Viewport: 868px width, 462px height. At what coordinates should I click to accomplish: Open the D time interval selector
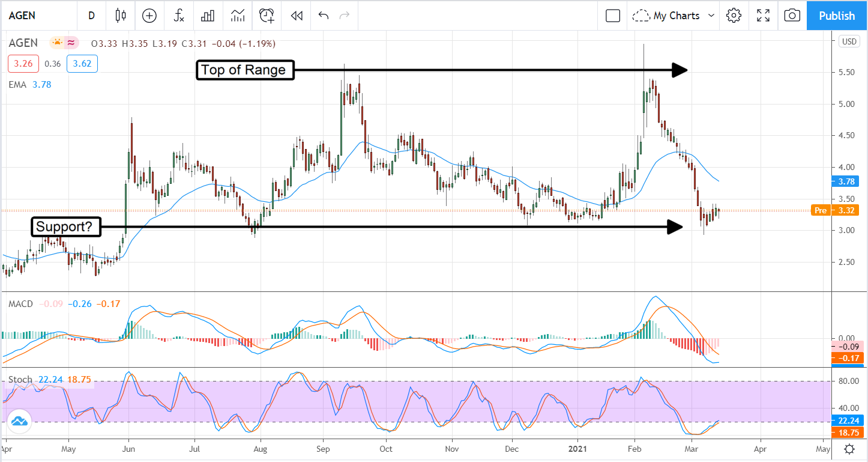pos(91,16)
